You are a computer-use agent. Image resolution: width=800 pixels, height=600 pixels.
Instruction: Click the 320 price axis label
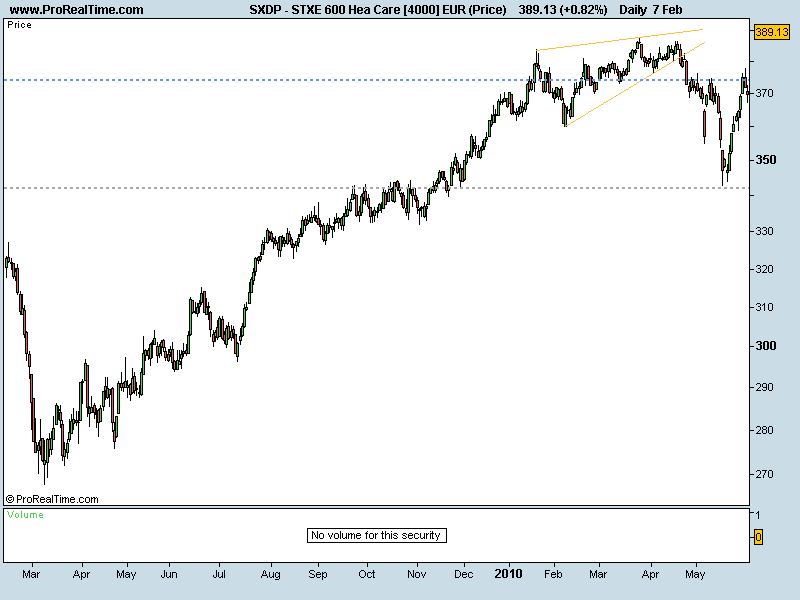pyautogui.click(x=764, y=269)
